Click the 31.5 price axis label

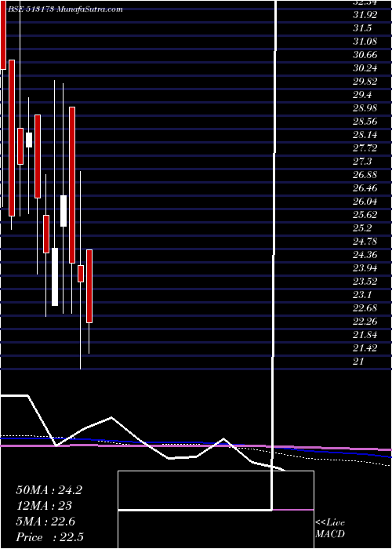coord(362,28)
